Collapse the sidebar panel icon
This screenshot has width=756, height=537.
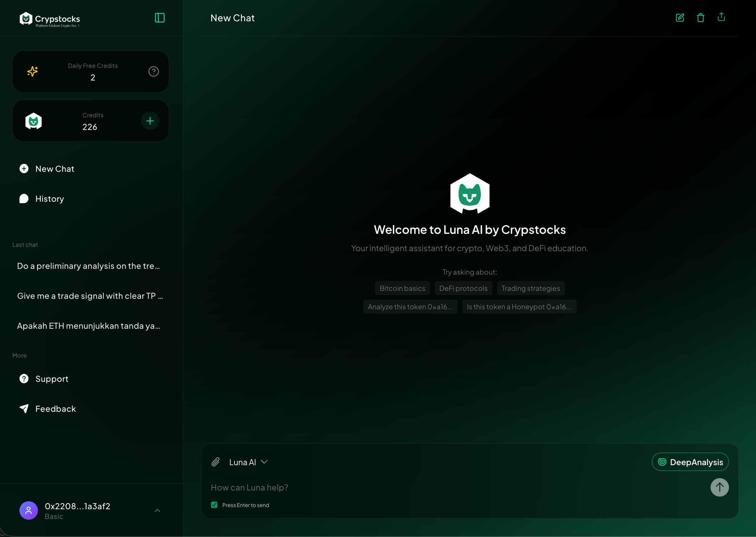[159, 18]
